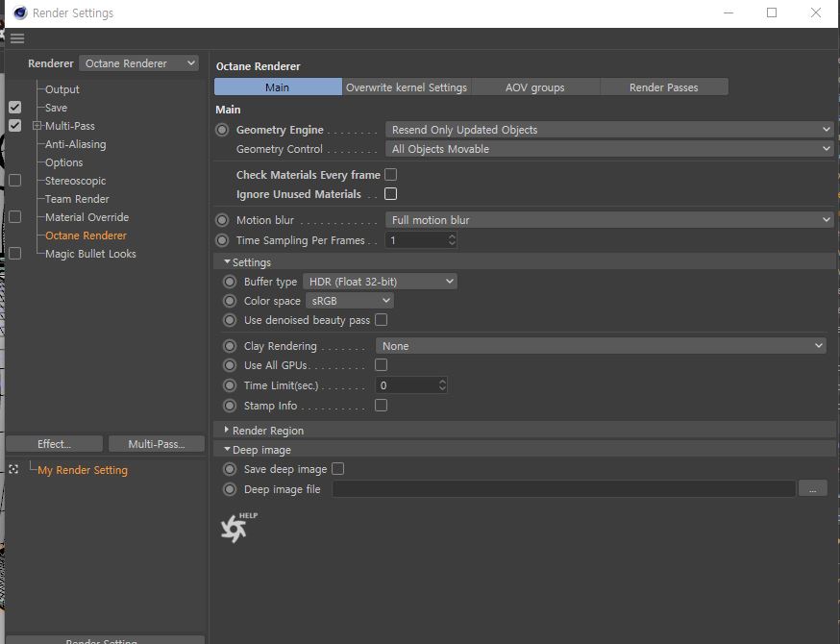The image size is (840, 644).
Task: Expand the Multi-Pass tree node
Action: [37, 126]
